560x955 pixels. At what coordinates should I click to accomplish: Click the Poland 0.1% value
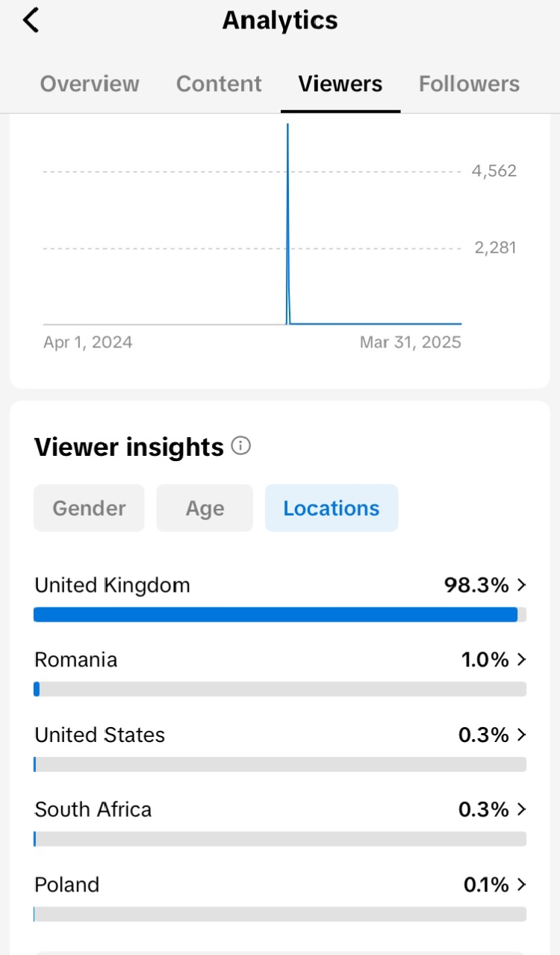[486, 885]
